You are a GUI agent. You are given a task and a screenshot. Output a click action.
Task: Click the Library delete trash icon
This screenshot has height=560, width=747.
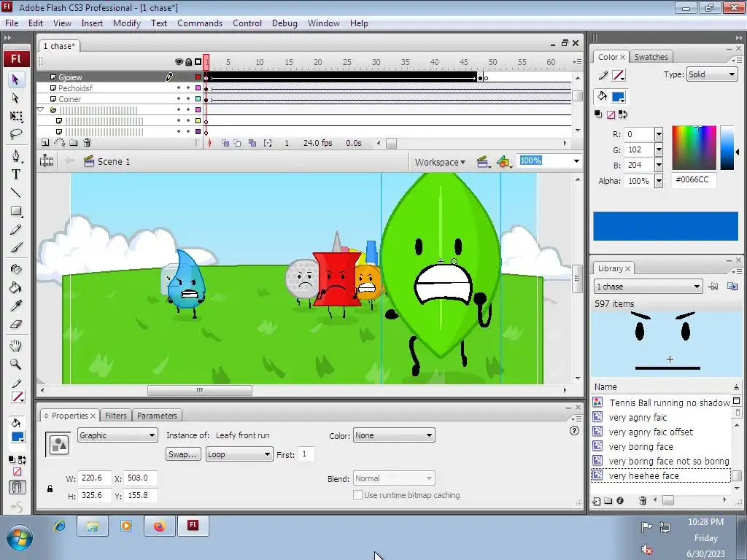(x=643, y=500)
